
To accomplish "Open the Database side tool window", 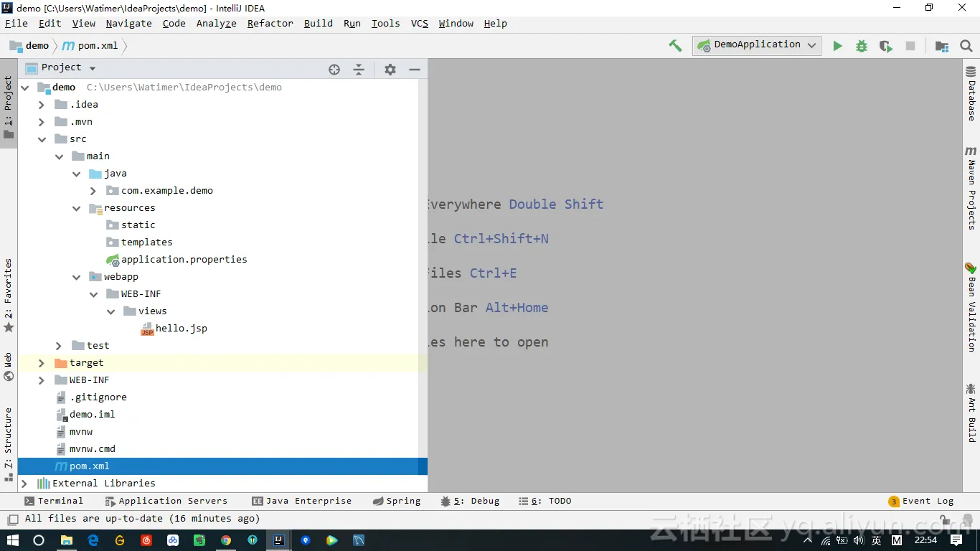I will 971,94.
